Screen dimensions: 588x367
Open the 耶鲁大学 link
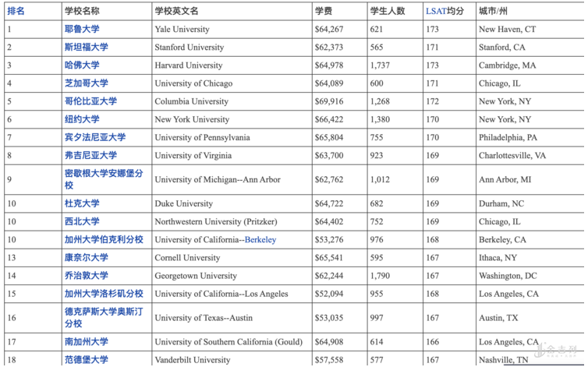(81, 30)
